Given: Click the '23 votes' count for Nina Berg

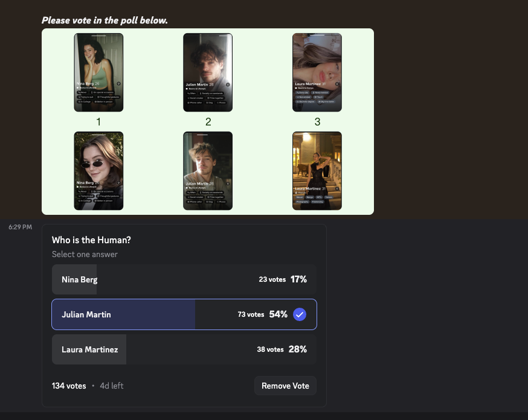Looking at the screenshot, I should click(272, 279).
